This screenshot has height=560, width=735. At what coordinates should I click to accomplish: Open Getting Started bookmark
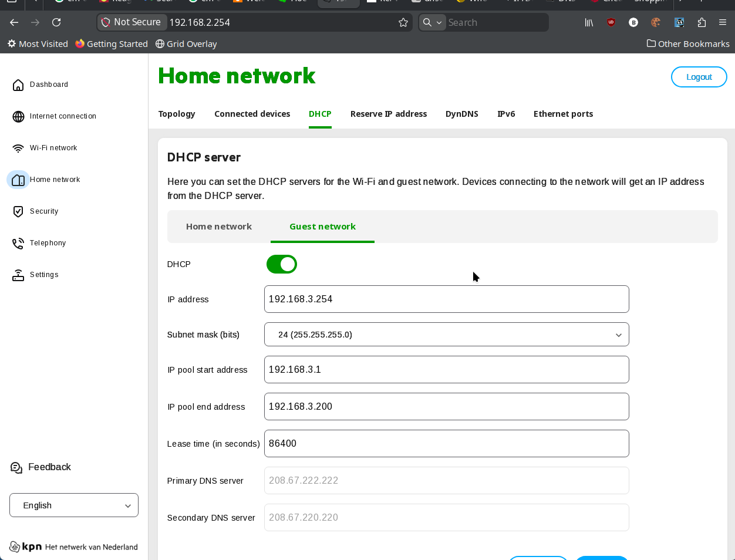tap(112, 44)
